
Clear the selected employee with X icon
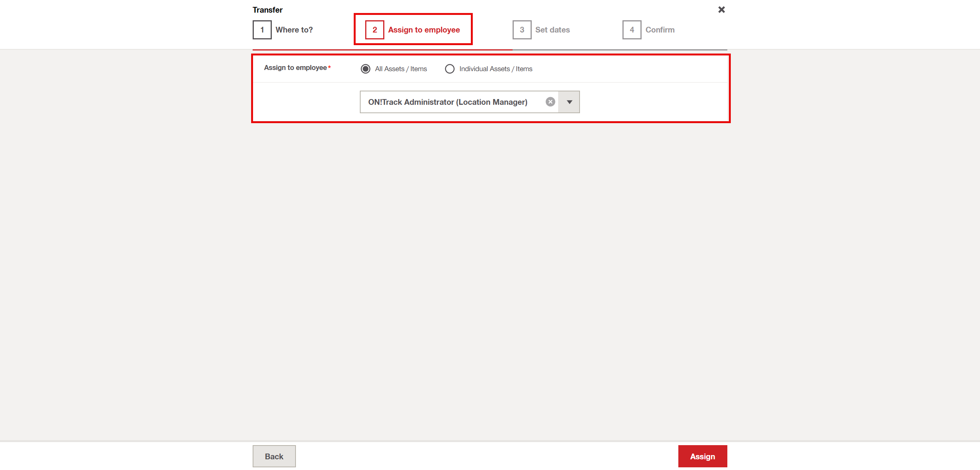(x=550, y=102)
